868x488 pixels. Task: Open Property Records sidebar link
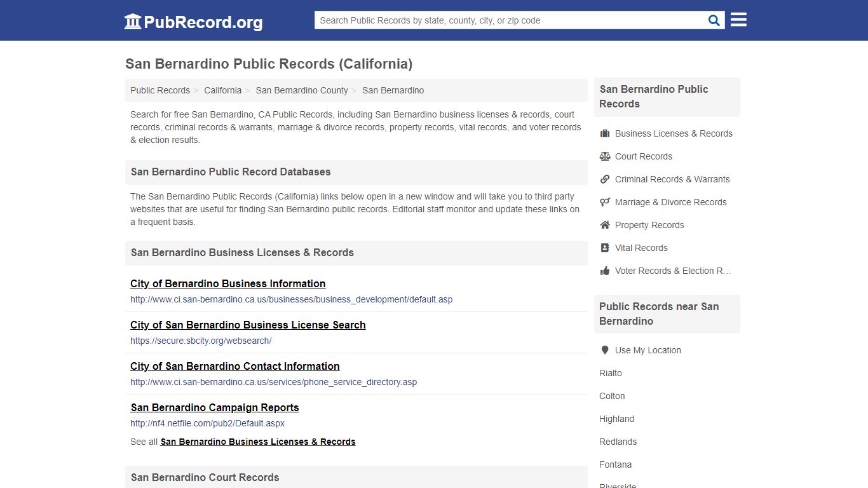point(649,225)
